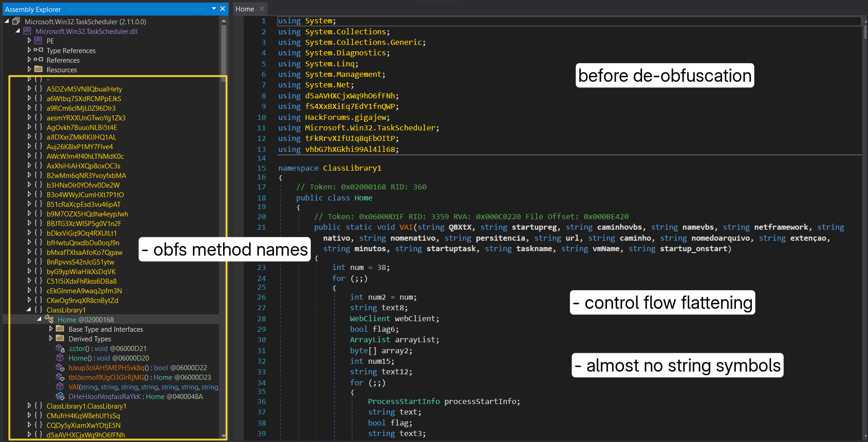This screenshot has width=868, height=442.
Task: Click the namespace braces icon for CKwOg9rvqXR8cnBytZd
Action: pos(38,300)
